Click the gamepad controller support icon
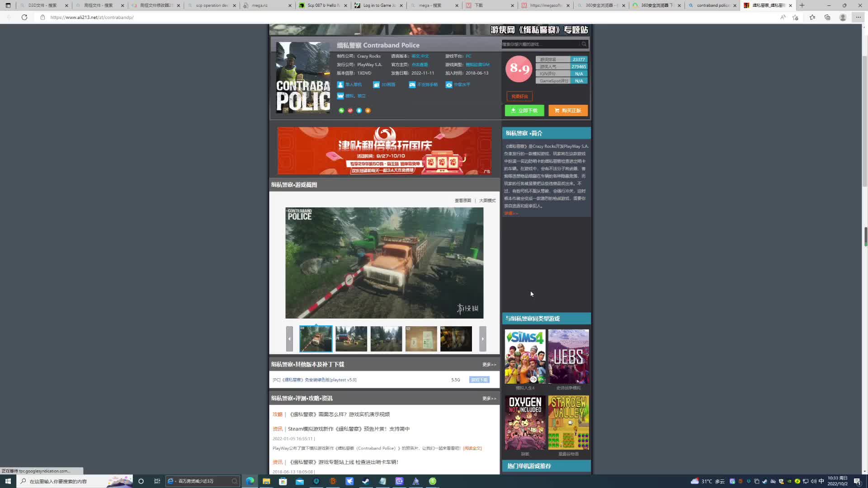 pyautogui.click(x=412, y=84)
